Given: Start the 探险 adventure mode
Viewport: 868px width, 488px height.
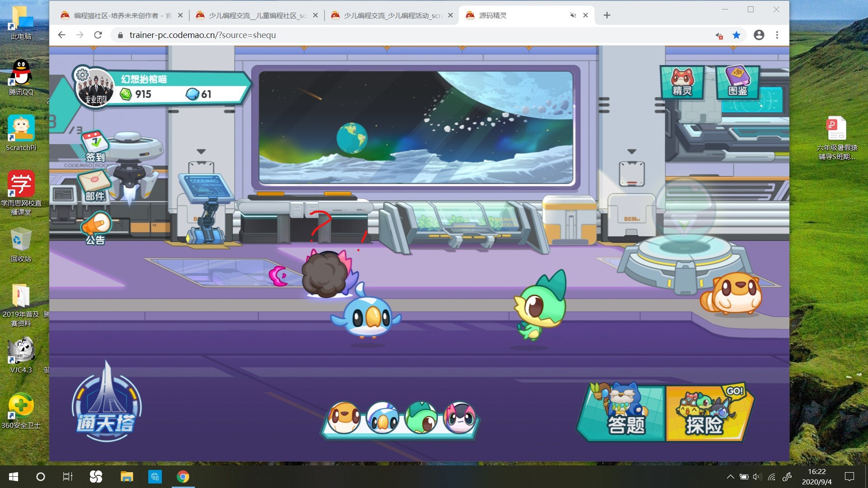Looking at the screenshot, I should pyautogui.click(x=709, y=413).
